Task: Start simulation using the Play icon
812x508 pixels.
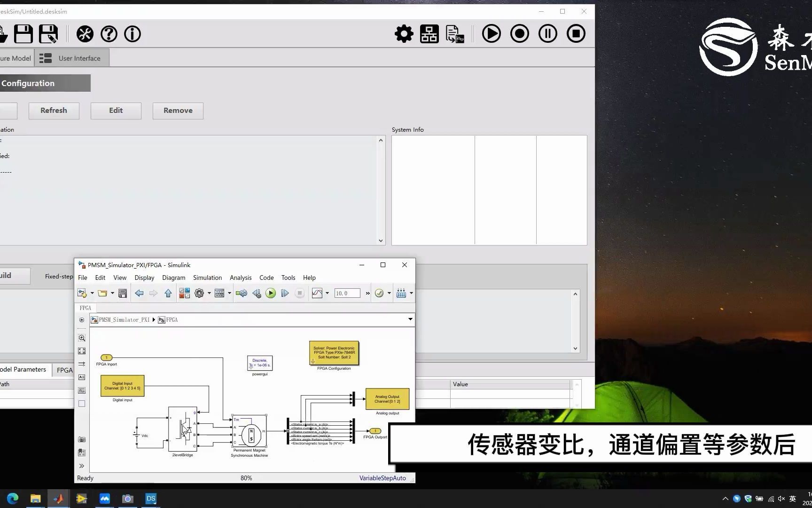Action: (x=491, y=33)
